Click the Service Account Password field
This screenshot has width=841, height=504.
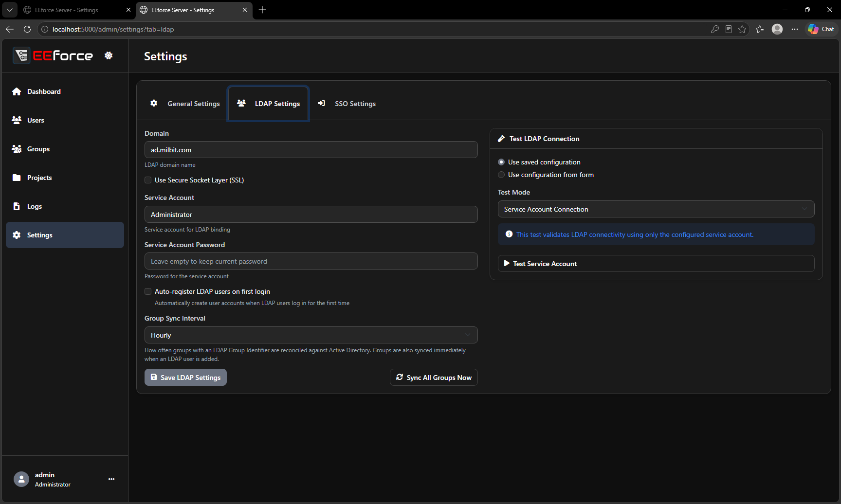pyautogui.click(x=311, y=261)
